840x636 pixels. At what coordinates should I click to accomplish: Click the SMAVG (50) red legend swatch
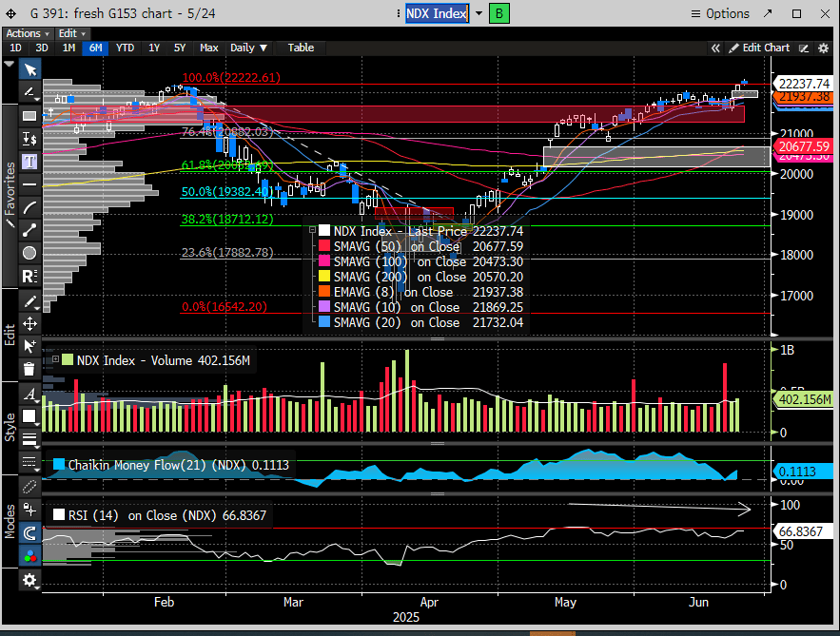[x=324, y=246]
